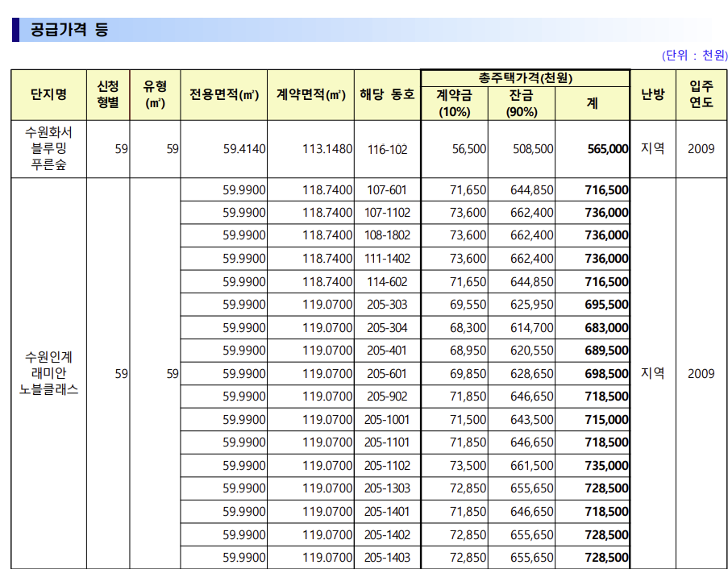This screenshot has width=728, height=569.
Task: Click deposit amount 68,300
Action: tap(468, 328)
